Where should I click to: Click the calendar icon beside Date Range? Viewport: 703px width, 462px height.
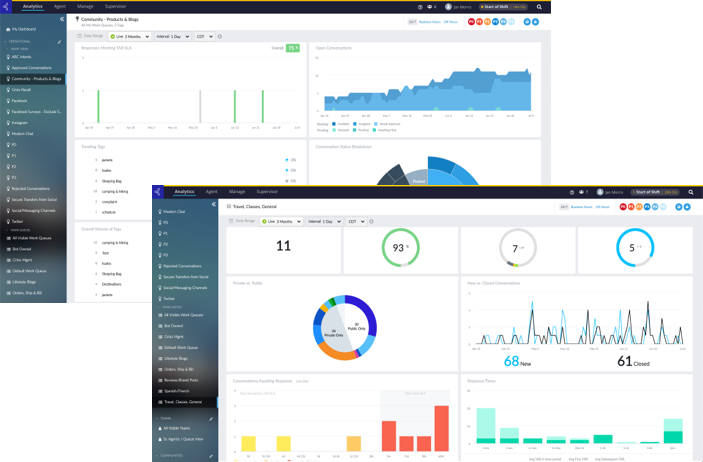[230, 221]
